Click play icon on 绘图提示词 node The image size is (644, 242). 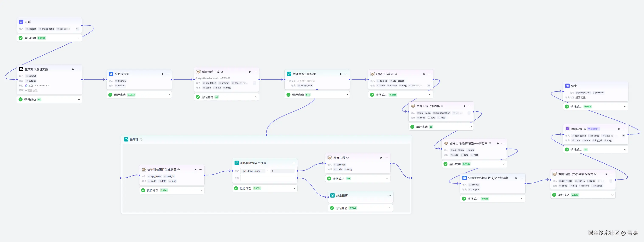(163, 74)
